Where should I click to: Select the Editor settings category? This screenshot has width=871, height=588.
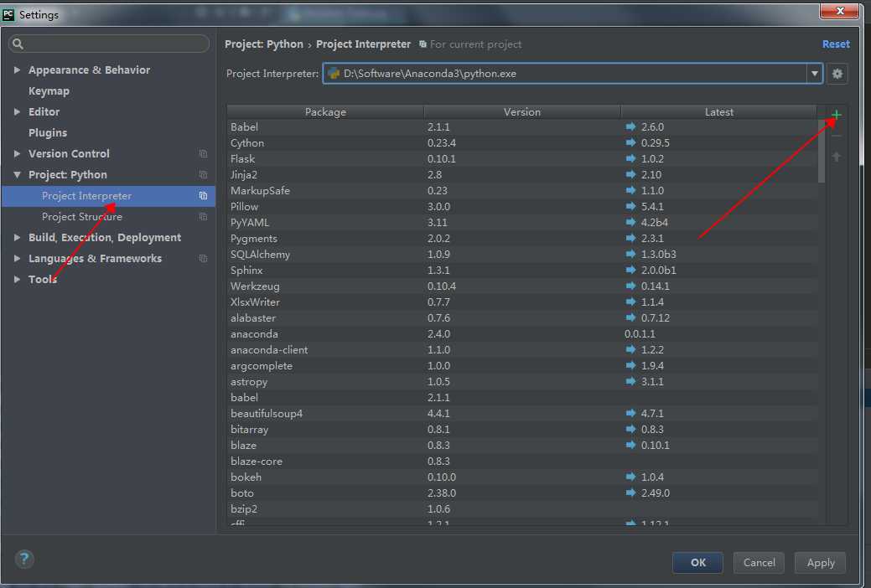pyautogui.click(x=44, y=111)
